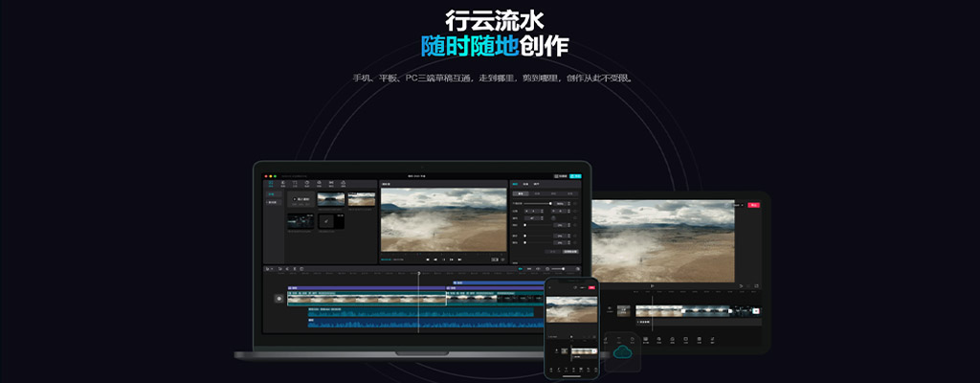This screenshot has width=980, height=383.
Task: Open the Text tab in laptop editor
Action: [295, 184]
